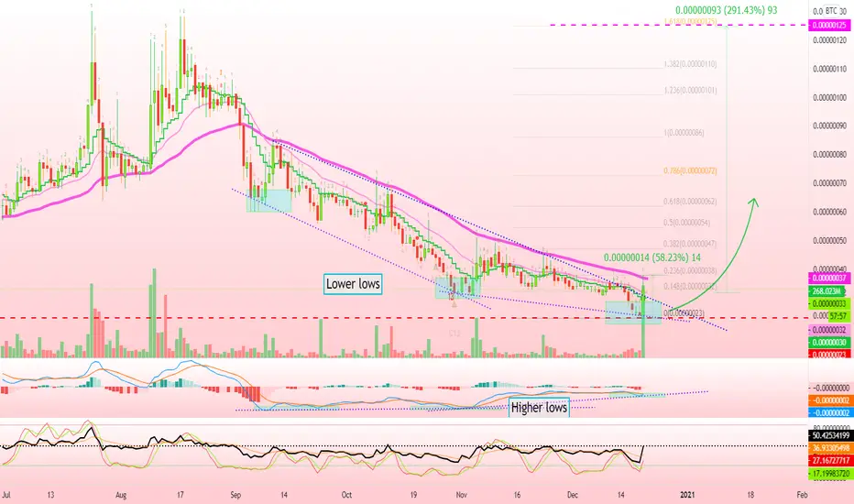Select the pink 0.00000032 price label
The height and width of the screenshot is (504, 854).
[829, 330]
